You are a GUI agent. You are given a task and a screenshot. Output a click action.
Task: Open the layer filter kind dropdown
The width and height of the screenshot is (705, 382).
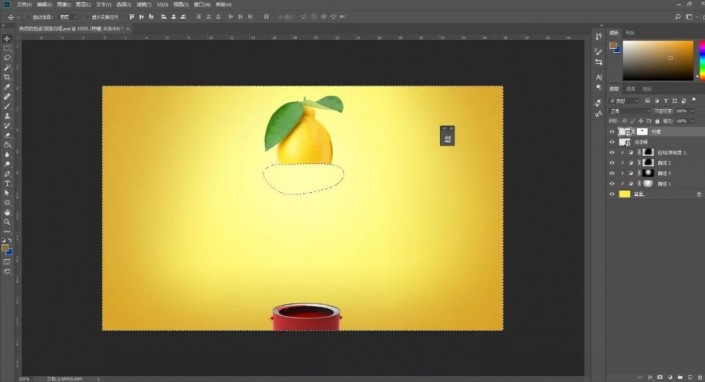(624, 101)
